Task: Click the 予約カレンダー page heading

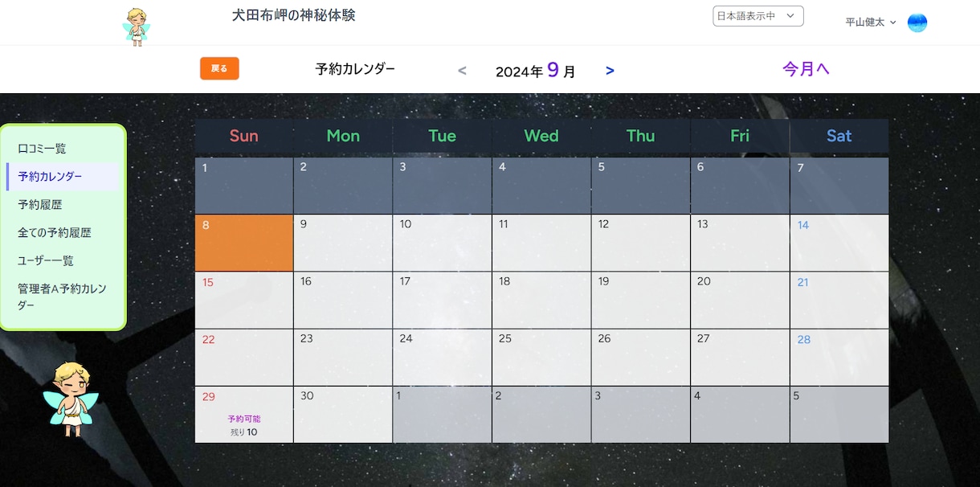Action: click(355, 69)
